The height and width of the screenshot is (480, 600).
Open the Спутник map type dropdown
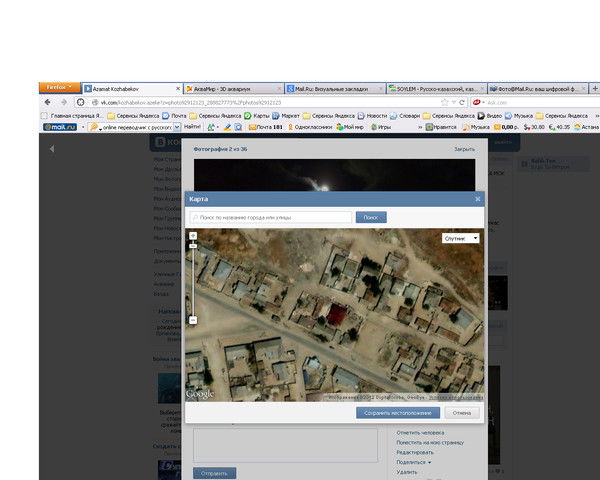(461, 238)
